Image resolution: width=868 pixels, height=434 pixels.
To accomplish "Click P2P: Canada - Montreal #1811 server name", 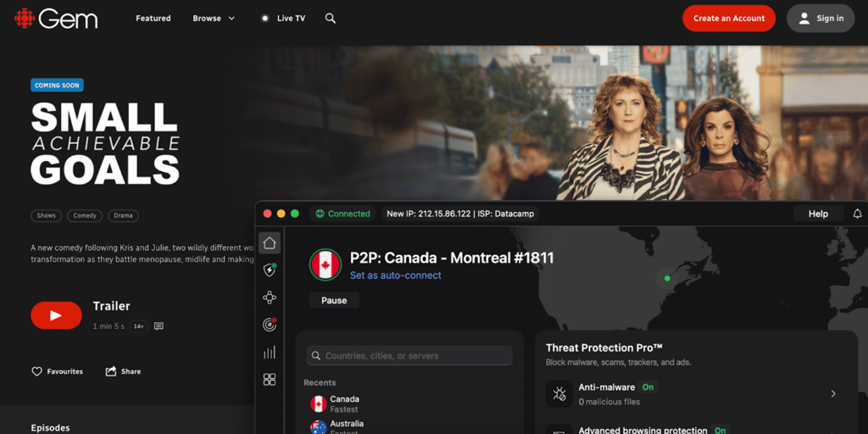I will point(452,258).
